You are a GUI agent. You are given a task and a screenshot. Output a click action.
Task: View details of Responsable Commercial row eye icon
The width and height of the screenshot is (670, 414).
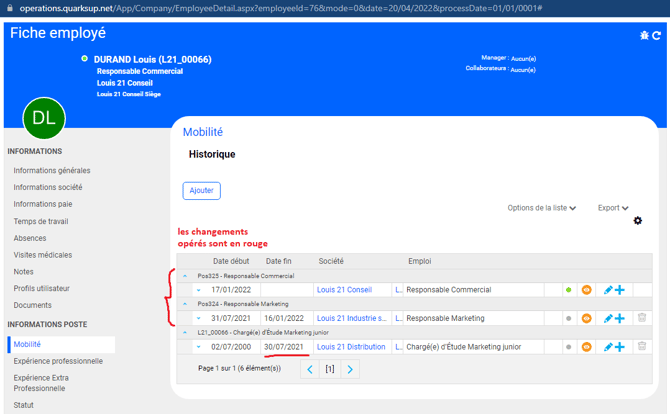(x=586, y=290)
